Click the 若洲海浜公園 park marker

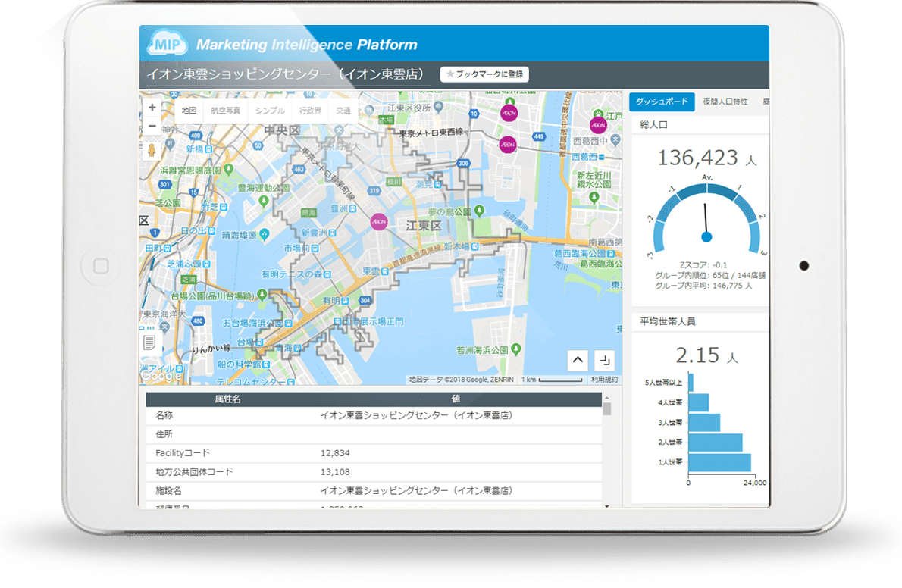click(516, 349)
